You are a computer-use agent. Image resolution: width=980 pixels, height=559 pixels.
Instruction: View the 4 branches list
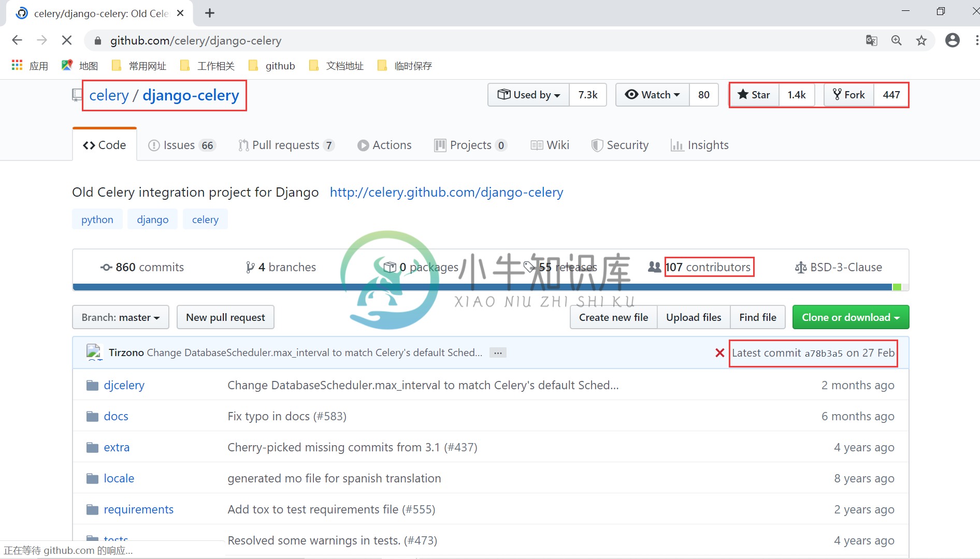point(281,267)
